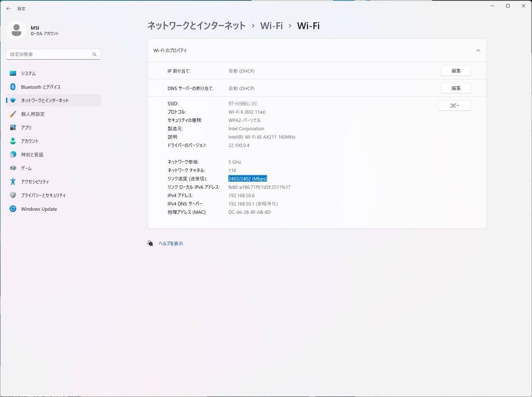Click the 5 GHz network band value
Viewport: 532px width, 397px height.
pyautogui.click(x=235, y=162)
